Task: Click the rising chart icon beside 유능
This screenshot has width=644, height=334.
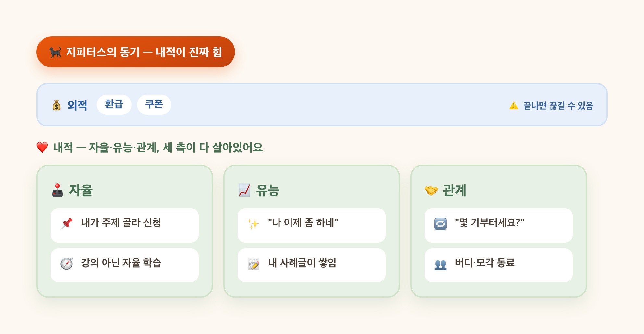Action: (244, 190)
